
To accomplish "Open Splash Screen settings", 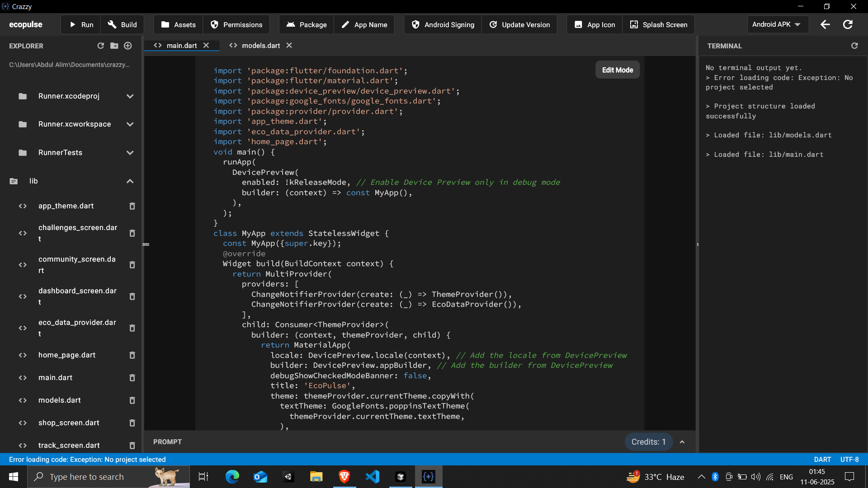I will click(658, 24).
